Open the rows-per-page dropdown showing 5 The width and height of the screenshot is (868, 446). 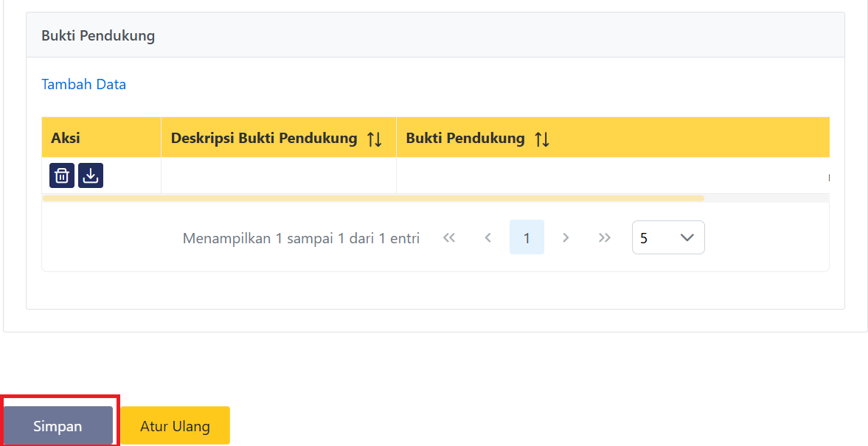point(667,237)
